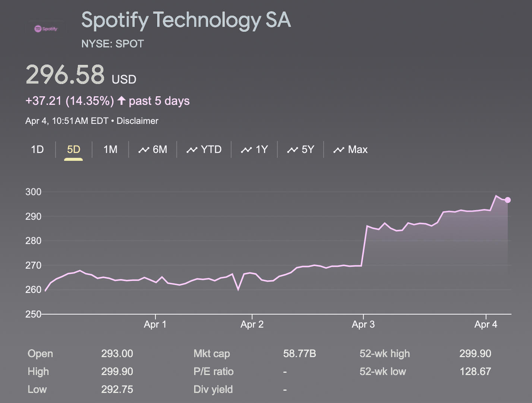Click the P/E ratio label
Viewport: 532px width, 403px height.
tap(214, 371)
